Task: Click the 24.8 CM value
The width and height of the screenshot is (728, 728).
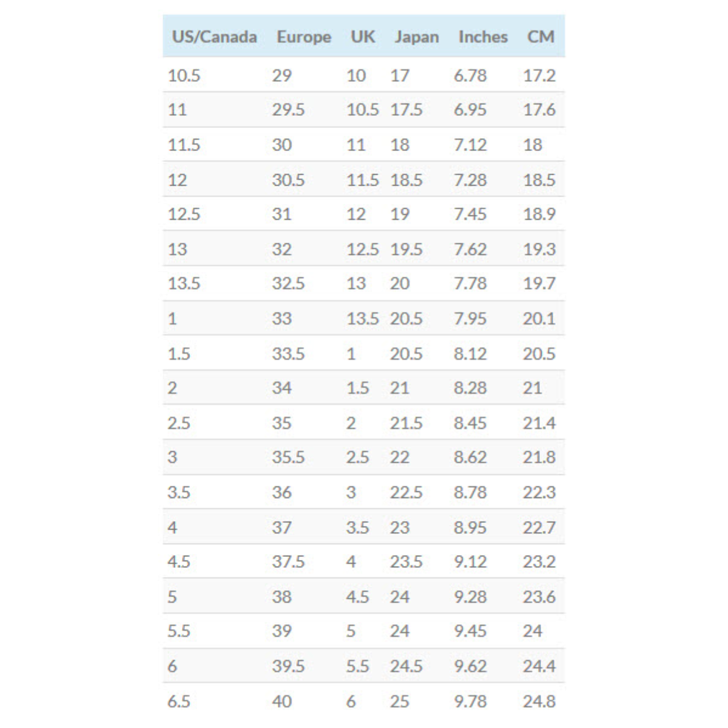Action: click(x=539, y=701)
